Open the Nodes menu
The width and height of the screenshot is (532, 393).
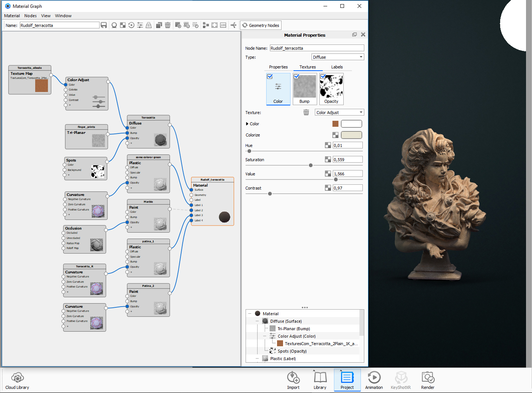pos(30,16)
